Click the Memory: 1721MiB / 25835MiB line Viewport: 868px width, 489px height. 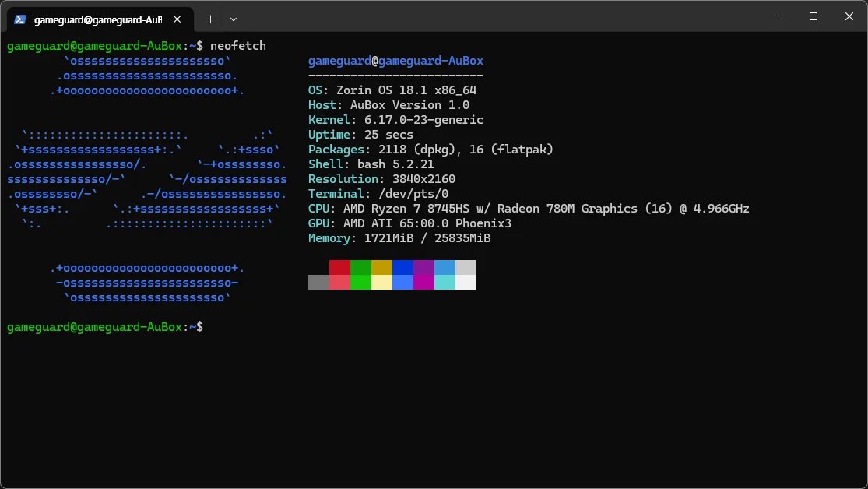tap(399, 238)
